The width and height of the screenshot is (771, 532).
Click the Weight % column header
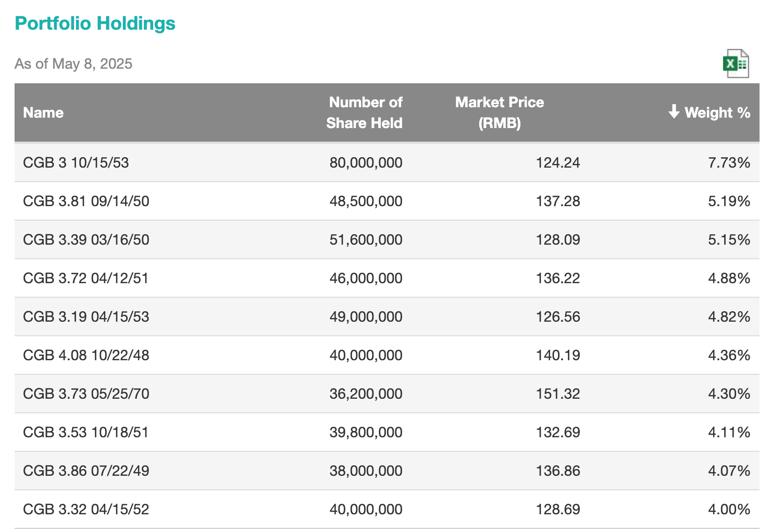pos(717,112)
